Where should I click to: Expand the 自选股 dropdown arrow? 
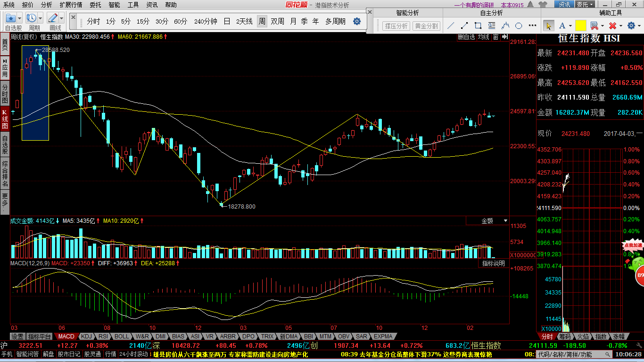[20, 18]
